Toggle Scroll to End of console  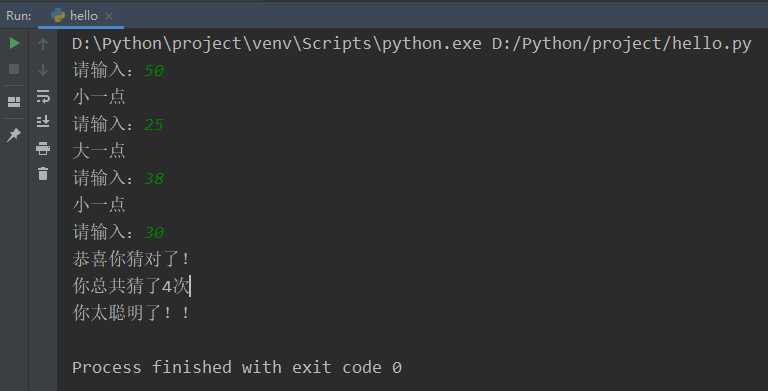point(43,121)
